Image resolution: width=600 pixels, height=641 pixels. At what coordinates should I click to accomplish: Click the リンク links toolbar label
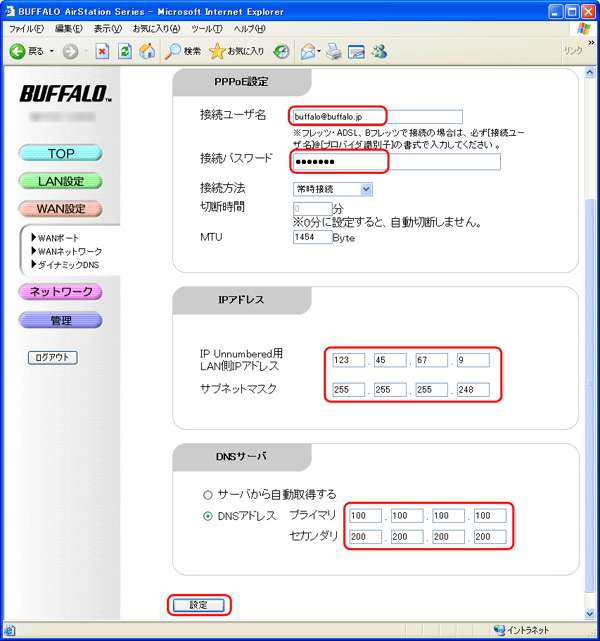coord(573,51)
